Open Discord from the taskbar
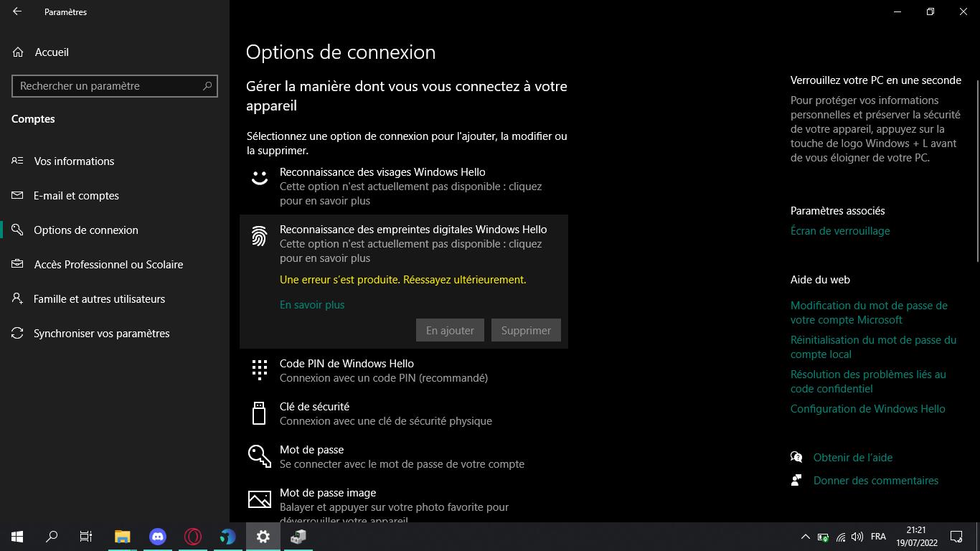 click(158, 537)
